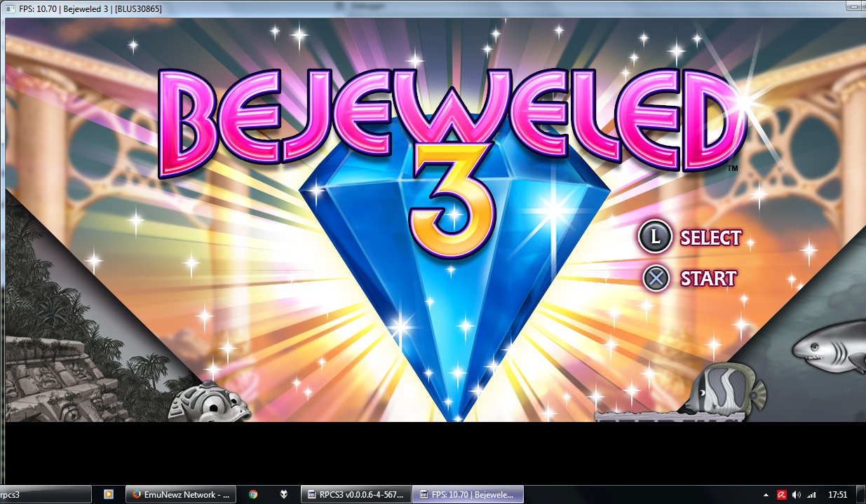
Task: Open the Chrome taskbar icon
Action: pos(253,494)
